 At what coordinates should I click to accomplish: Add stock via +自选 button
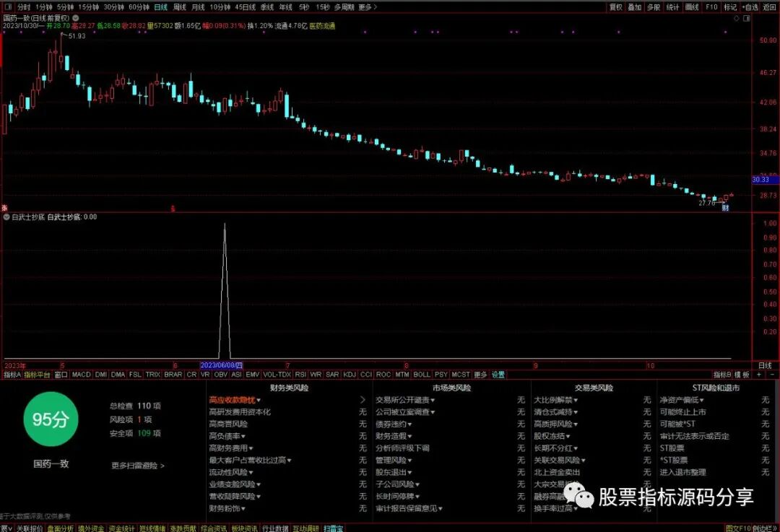[x=750, y=7]
